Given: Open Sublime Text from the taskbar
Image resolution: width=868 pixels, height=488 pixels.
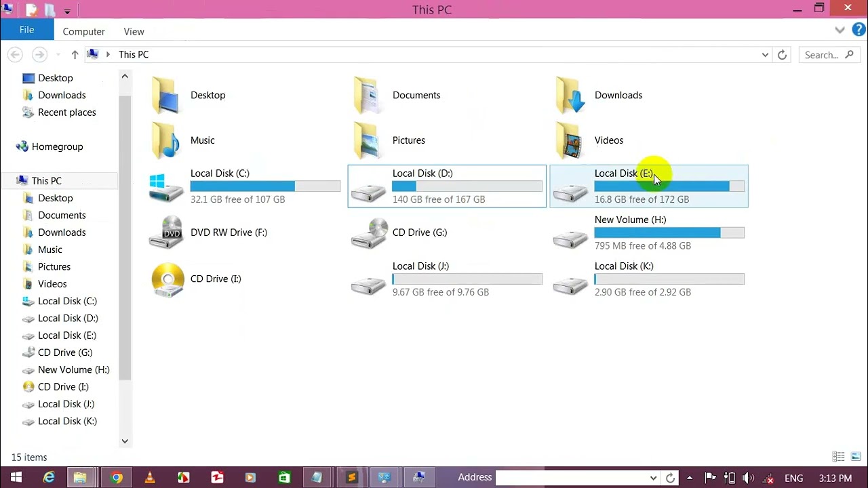Looking at the screenshot, I should 351,478.
